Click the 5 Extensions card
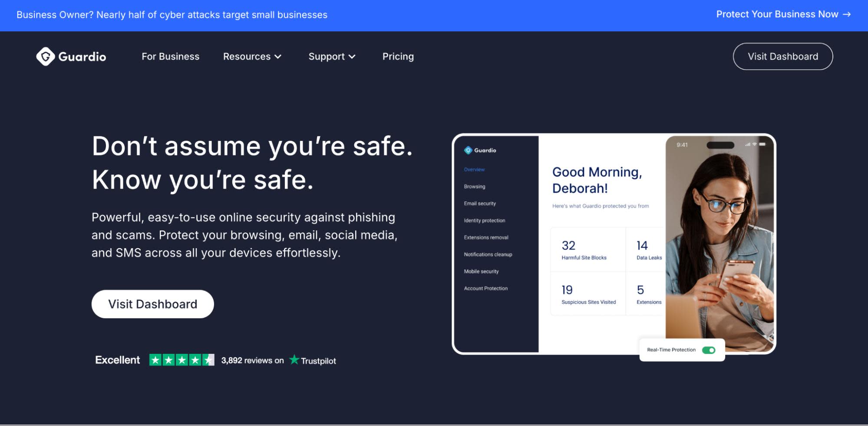 tap(646, 293)
